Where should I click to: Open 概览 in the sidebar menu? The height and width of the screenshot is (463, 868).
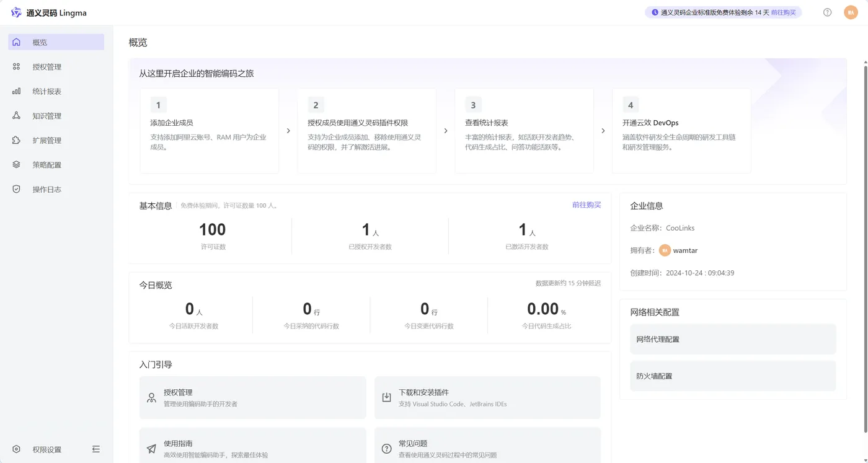[56, 42]
